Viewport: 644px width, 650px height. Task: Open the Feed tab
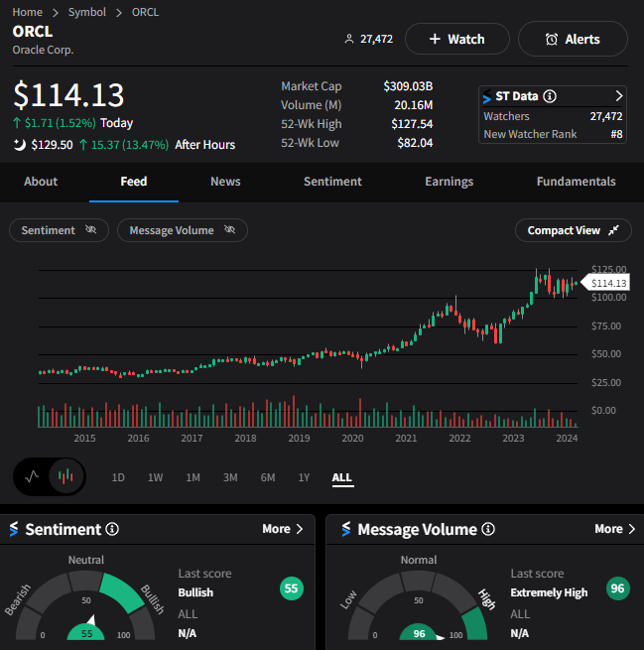tap(134, 182)
